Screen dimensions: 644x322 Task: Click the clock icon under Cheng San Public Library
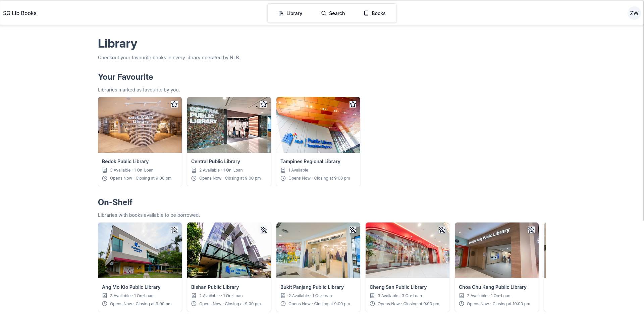pos(372,304)
